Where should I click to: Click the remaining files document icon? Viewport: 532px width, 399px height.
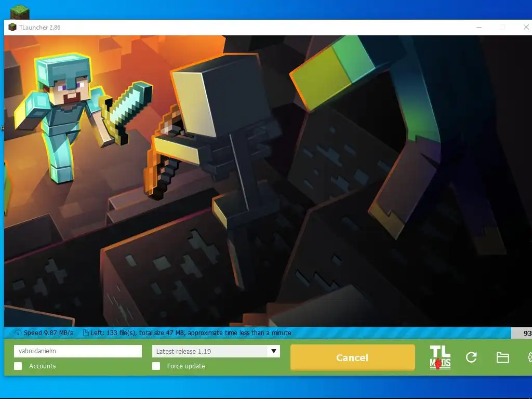tap(86, 333)
